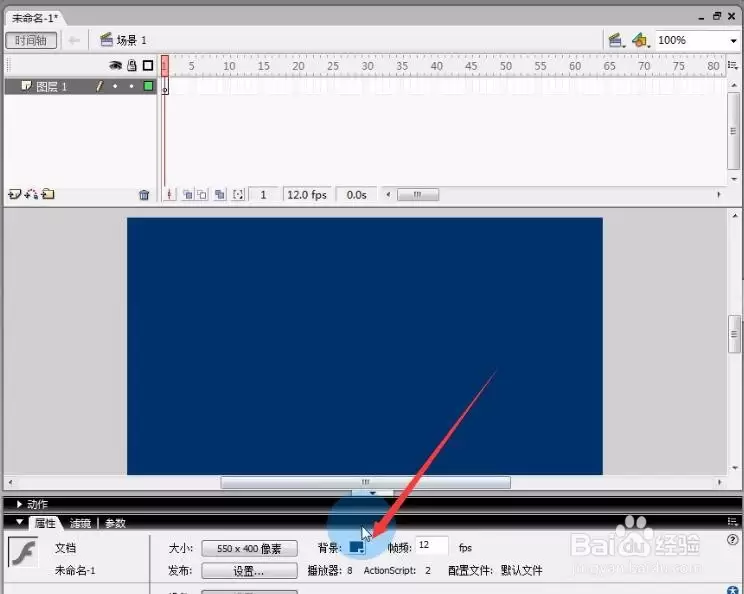This screenshot has width=744, height=594.
Task: Select the 场景 1 scene label
Action: tap(131, 40)
